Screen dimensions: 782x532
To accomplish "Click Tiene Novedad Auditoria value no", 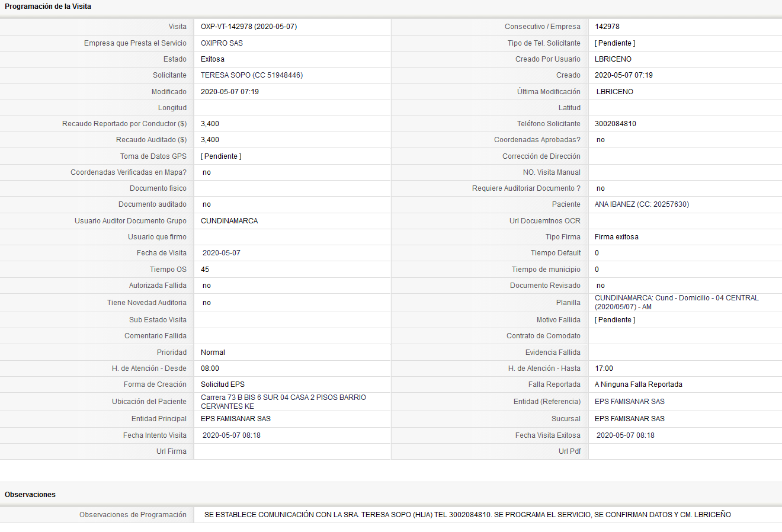I will point(207,303).
